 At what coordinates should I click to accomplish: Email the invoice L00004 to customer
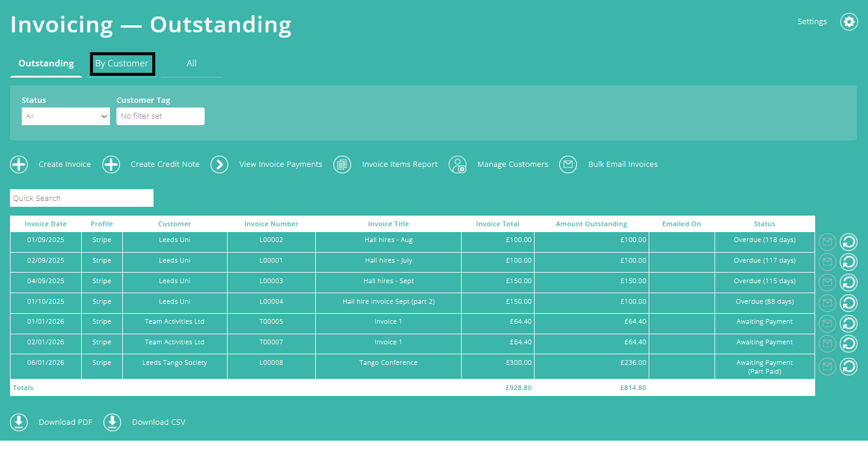point(827,303)
